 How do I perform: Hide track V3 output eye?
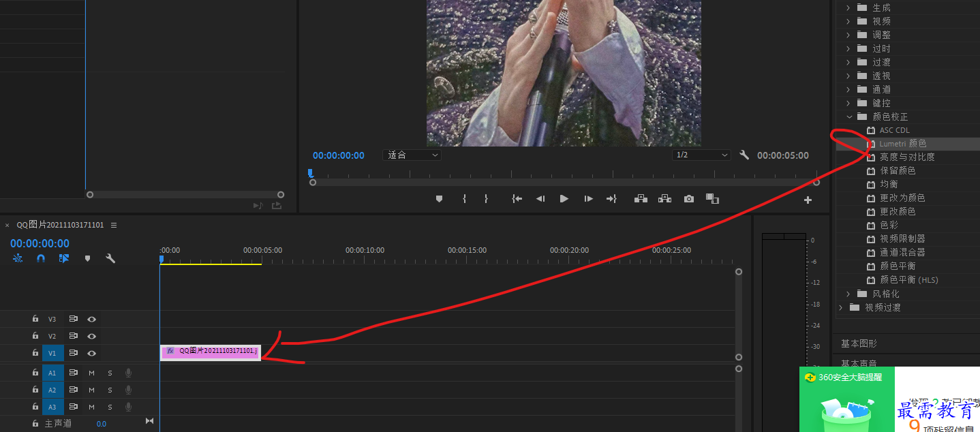pos(91,319)
